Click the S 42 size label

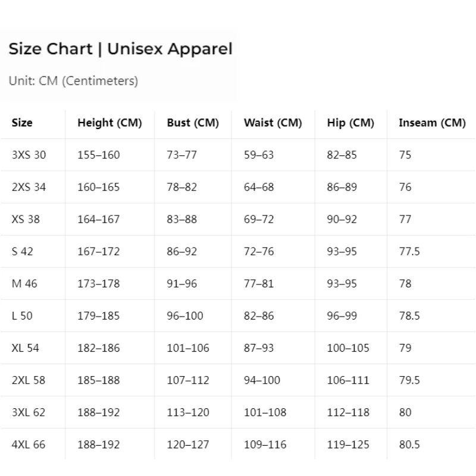[22, 251]
